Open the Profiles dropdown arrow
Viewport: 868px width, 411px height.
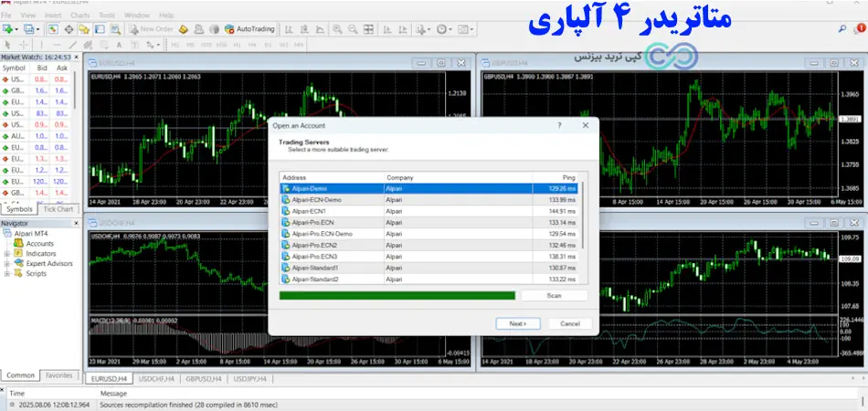point(37,29)
